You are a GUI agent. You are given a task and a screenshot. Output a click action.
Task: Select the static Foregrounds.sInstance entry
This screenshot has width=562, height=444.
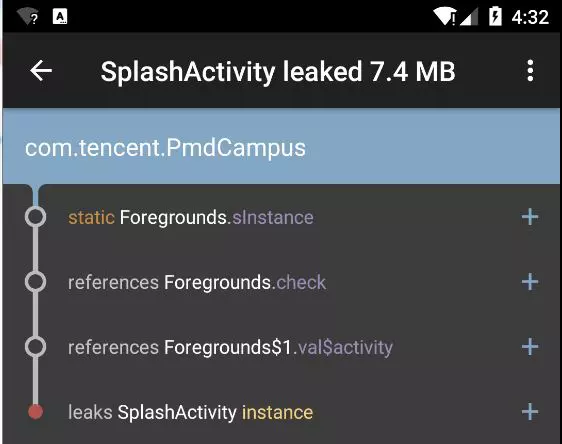(281, 217)
